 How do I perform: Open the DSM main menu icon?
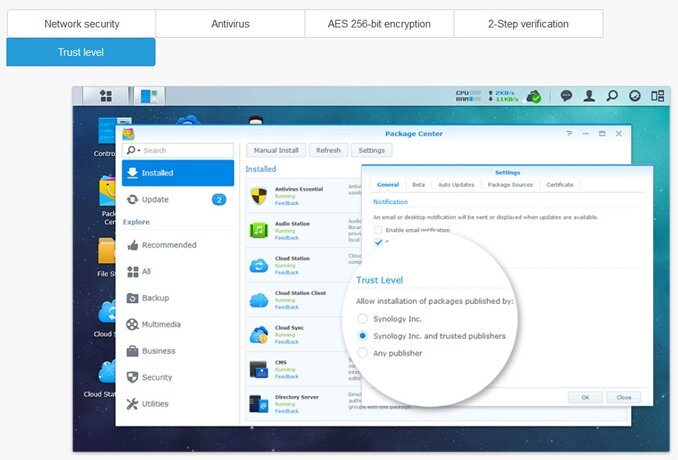(x=106, y=96)
